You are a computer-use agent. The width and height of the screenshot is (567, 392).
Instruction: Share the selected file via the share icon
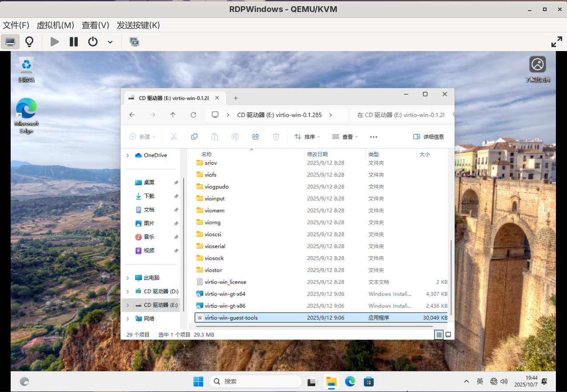tap(256, 136)
